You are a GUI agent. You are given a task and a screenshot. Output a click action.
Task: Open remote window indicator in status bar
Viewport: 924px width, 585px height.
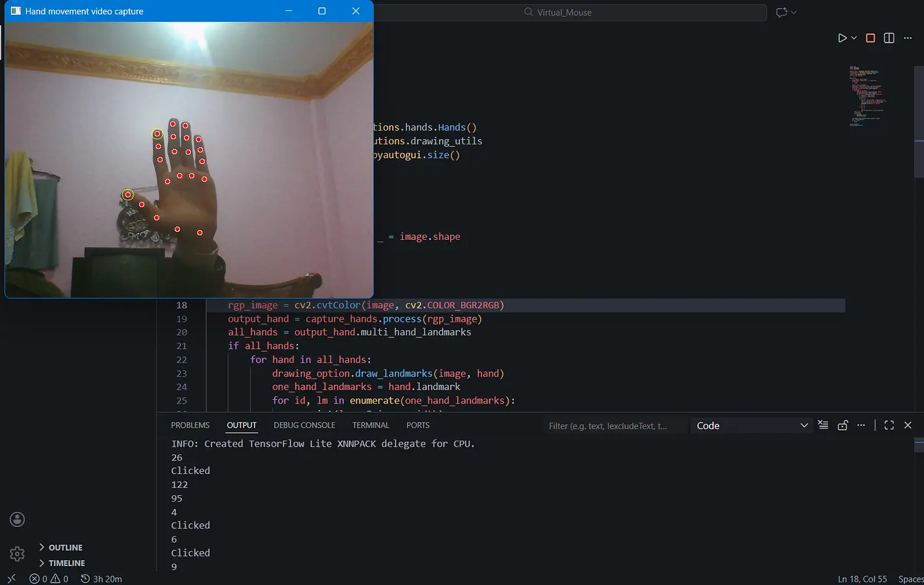click(x=11, y=578)
